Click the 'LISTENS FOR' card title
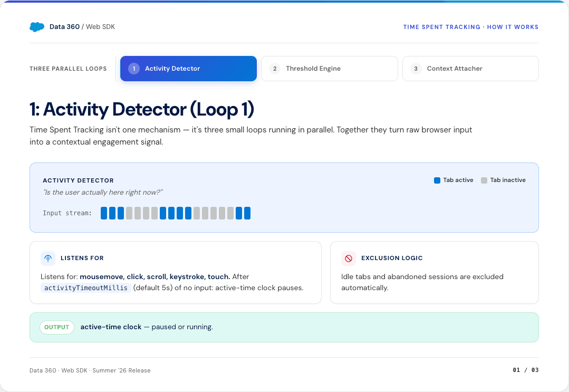The width and height of the screenshot is (569, 392). coord(82,258)
